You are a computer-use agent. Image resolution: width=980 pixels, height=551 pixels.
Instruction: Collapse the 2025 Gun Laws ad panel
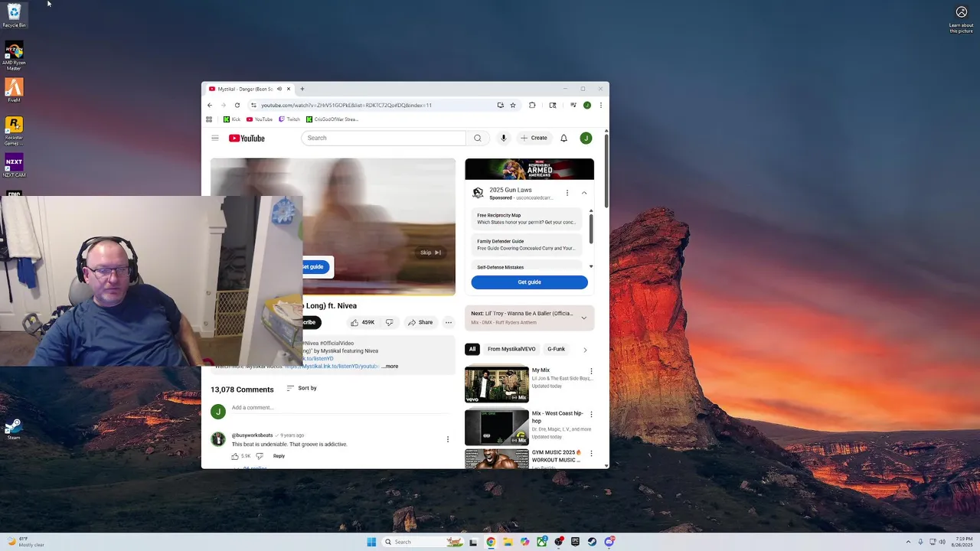584,193
